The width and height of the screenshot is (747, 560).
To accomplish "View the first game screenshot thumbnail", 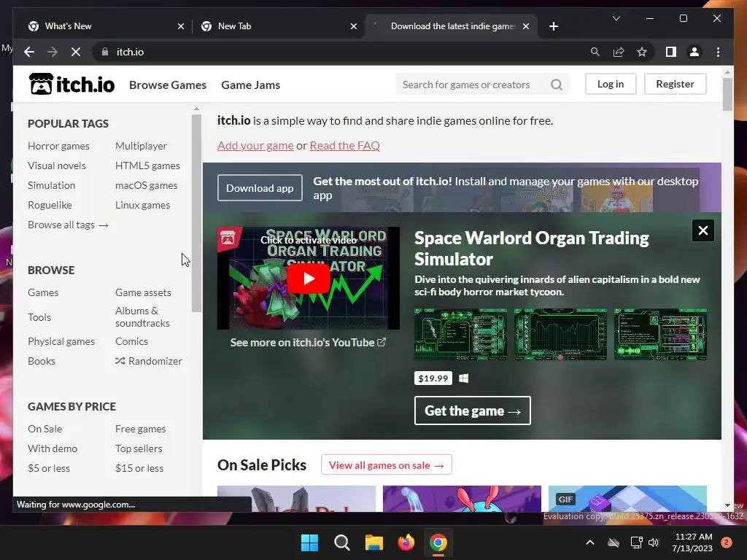I will (460, 334).
